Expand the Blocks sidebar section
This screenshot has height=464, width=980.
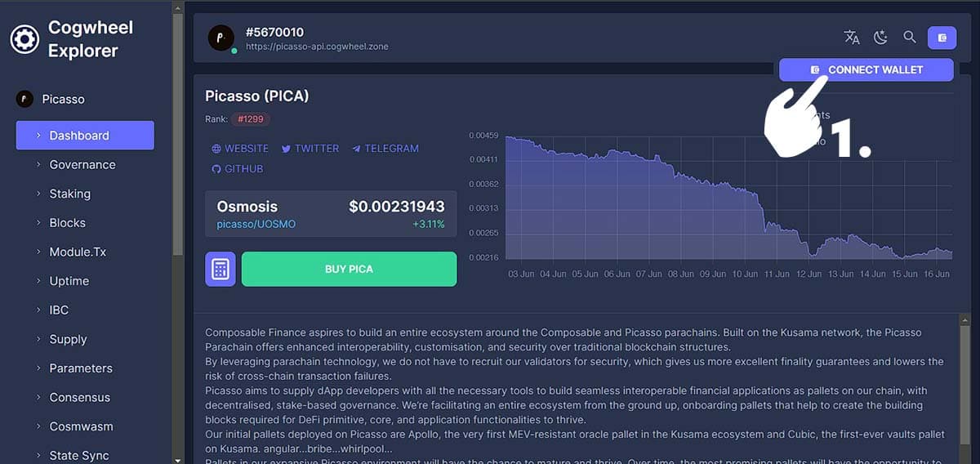pyautogui.click(x=67, y=223)
